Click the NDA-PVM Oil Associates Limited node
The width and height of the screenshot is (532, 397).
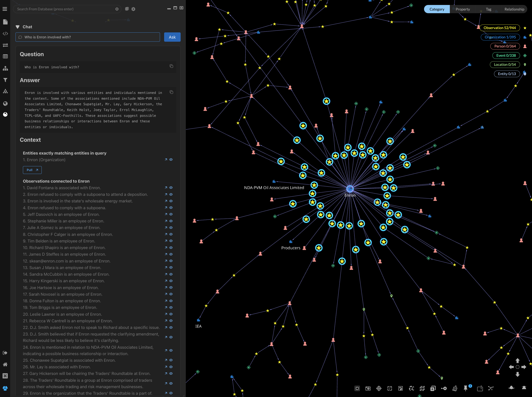[x=274, y=181]
